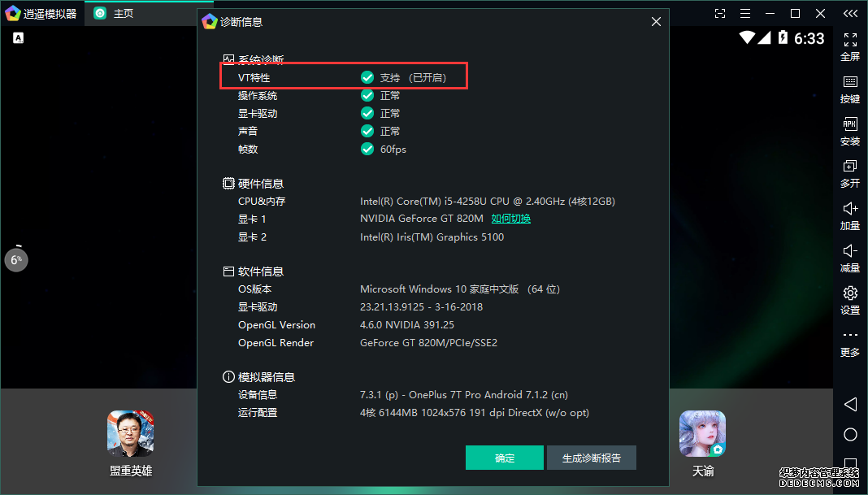Click the 6% floating progress circle
The width and height of the screenshot is (868, 495).
click(x=16, y=259)
